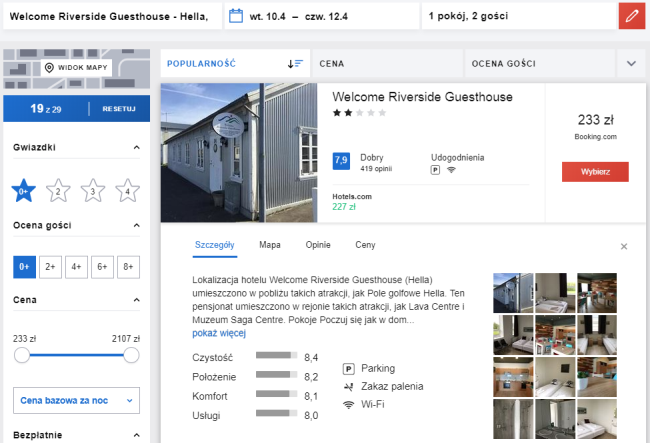This screenshot has height=443, width=650.
Task: Switch to the Opinie tab
Action: [318, 245]
